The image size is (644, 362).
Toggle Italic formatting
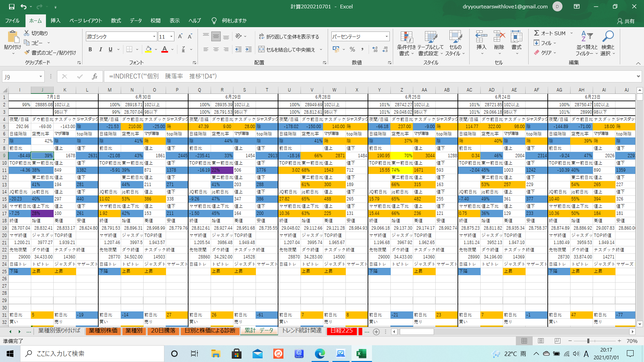100,50
